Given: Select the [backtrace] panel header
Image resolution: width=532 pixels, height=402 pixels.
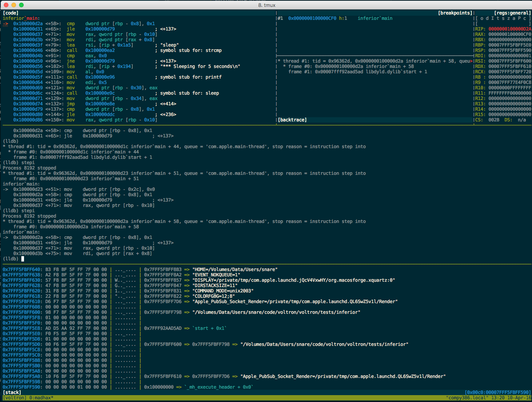Looking at the screenshot, I should (x=292, y=119).
